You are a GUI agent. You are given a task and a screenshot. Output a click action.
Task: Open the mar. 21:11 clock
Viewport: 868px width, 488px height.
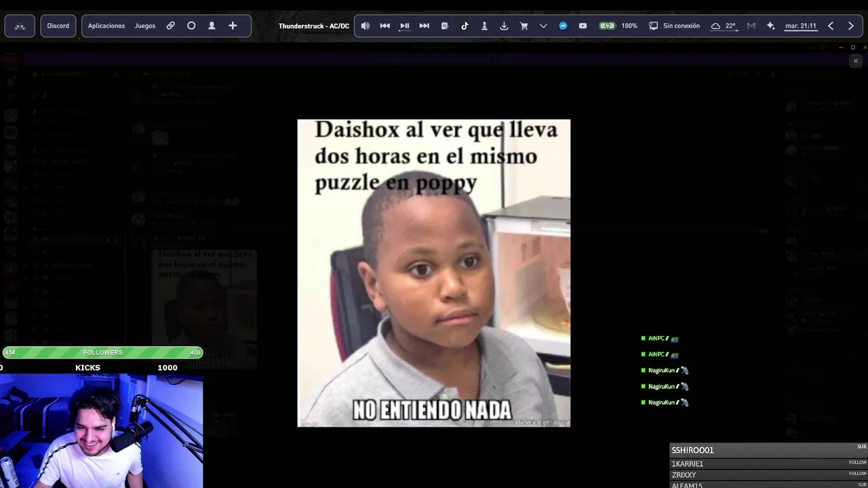point(801,26)
